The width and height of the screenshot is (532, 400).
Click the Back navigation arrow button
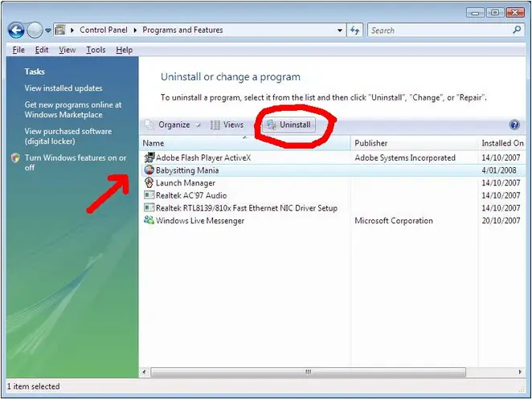tap(16, 31)
